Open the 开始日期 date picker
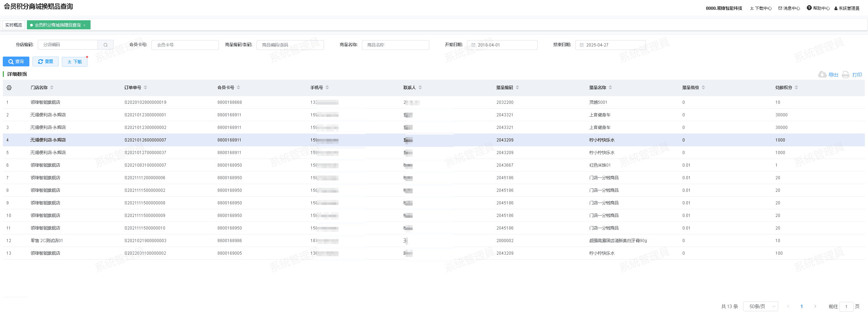 click(502, 45)
